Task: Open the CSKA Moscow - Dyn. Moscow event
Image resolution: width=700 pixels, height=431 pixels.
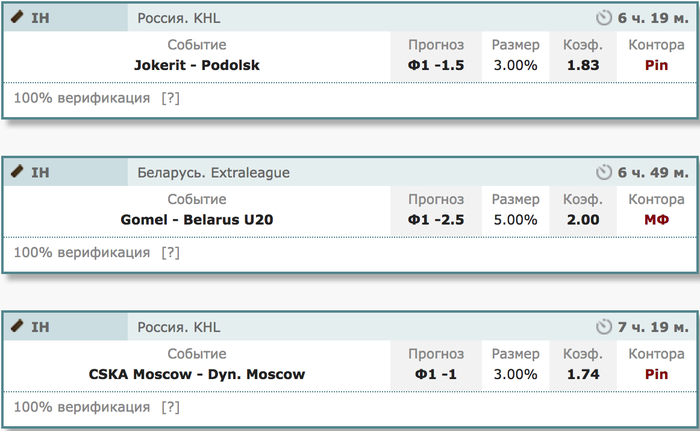Action: [197, 374]
